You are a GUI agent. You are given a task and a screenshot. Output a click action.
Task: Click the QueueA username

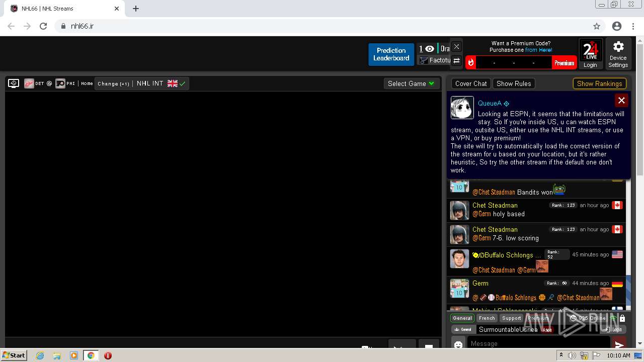[490, 103]
